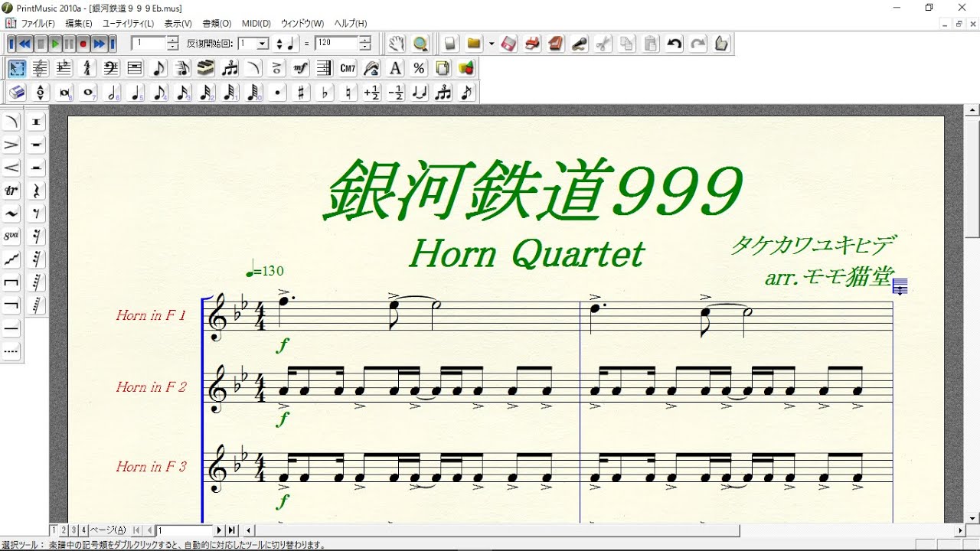Select the Eraser in simple entry palette
Viewport: 980px width, 551px height.
(17, 93)
